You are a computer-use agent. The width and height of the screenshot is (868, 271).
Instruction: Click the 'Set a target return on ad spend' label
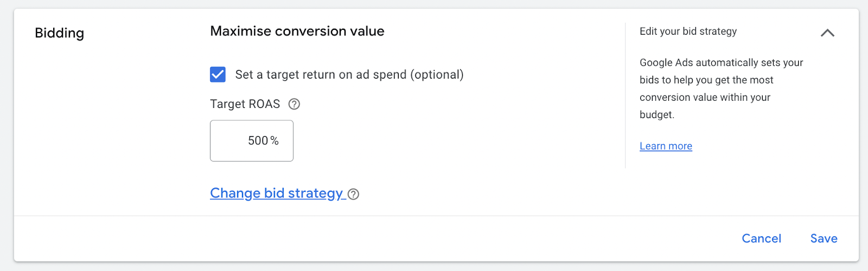click(321, 75)
